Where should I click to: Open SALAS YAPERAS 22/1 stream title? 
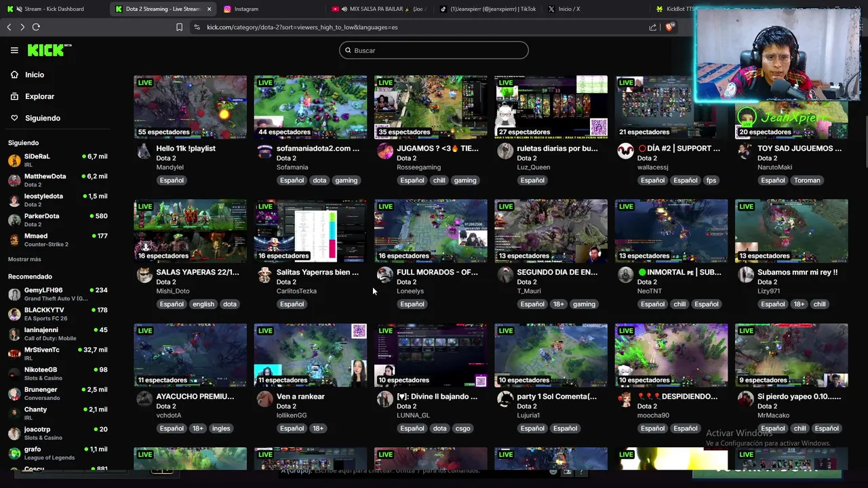tap(197, 272)
